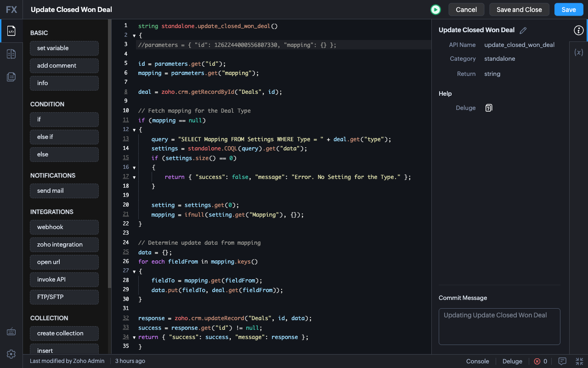The image size is (588, 368).
Task: Run the function with the green play icon
Action: 435,10
